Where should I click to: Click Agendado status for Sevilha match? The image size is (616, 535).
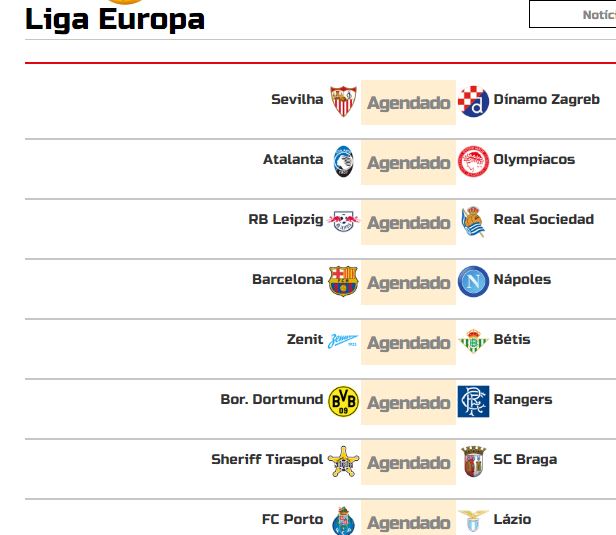409,102
